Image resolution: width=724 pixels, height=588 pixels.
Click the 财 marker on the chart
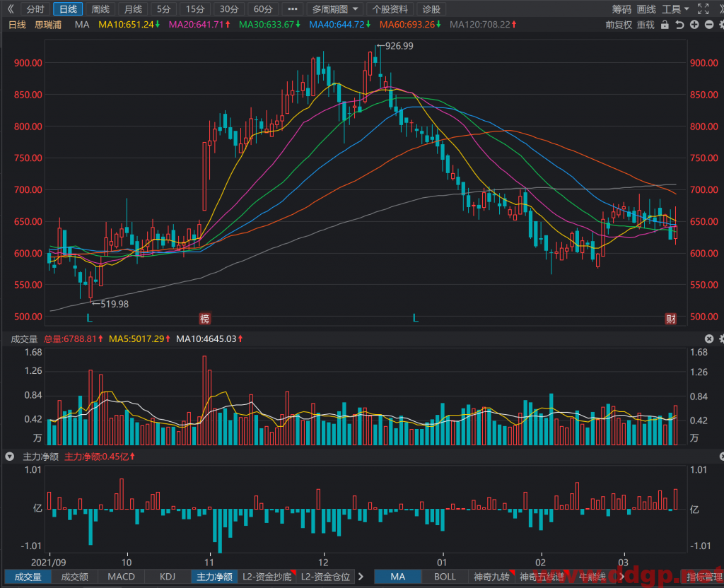[670, 319]
